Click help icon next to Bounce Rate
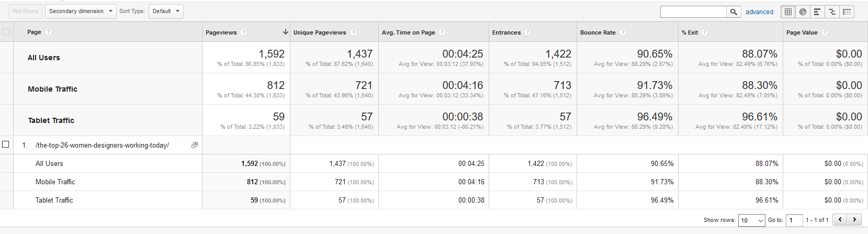This screenshot has height=234, width=868. (623, 32)
